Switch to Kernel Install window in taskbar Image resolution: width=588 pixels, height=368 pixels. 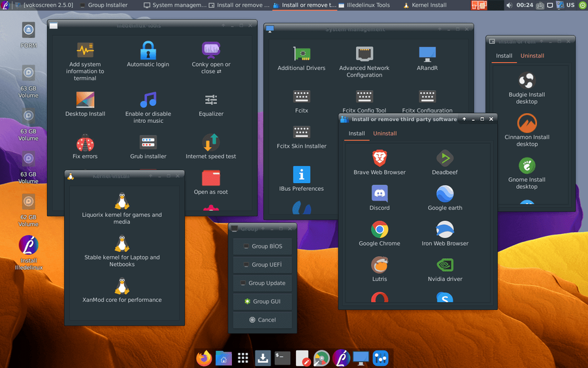426,5
